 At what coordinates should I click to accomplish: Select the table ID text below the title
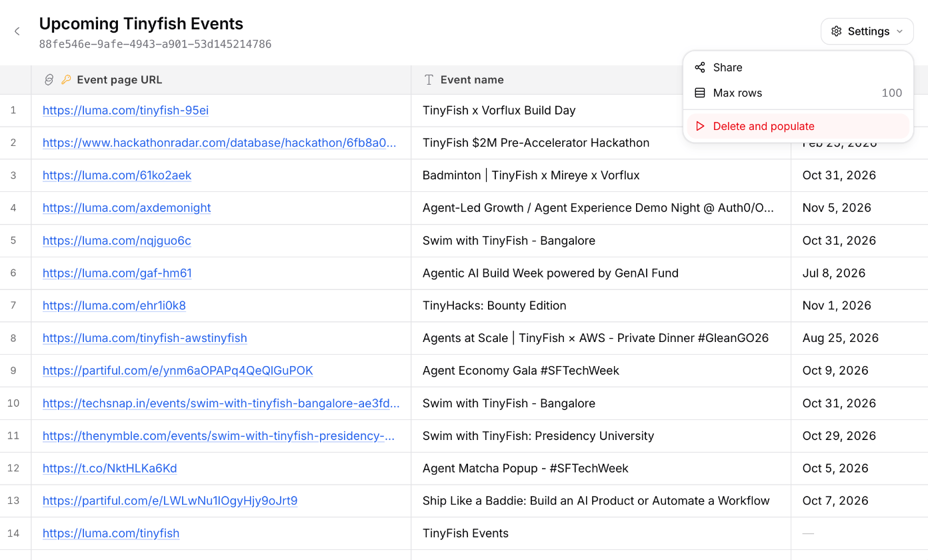click(x=155, y=45)
